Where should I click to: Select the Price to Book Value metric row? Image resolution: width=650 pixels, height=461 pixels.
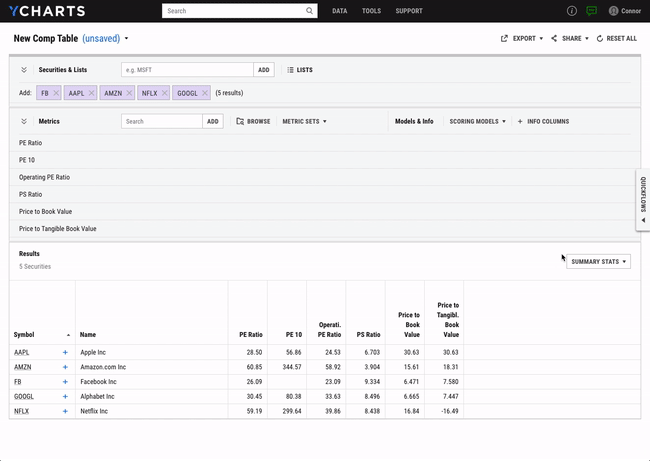(325, 211)
